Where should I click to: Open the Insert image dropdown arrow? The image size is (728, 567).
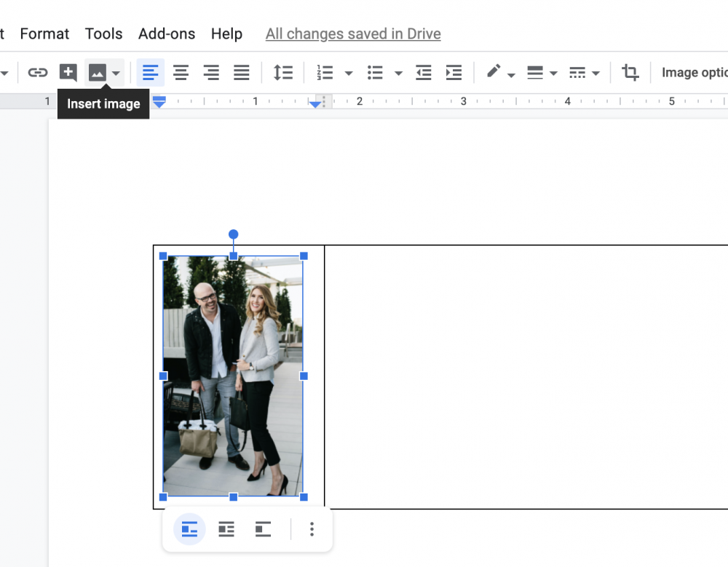[x=115, y=72]
